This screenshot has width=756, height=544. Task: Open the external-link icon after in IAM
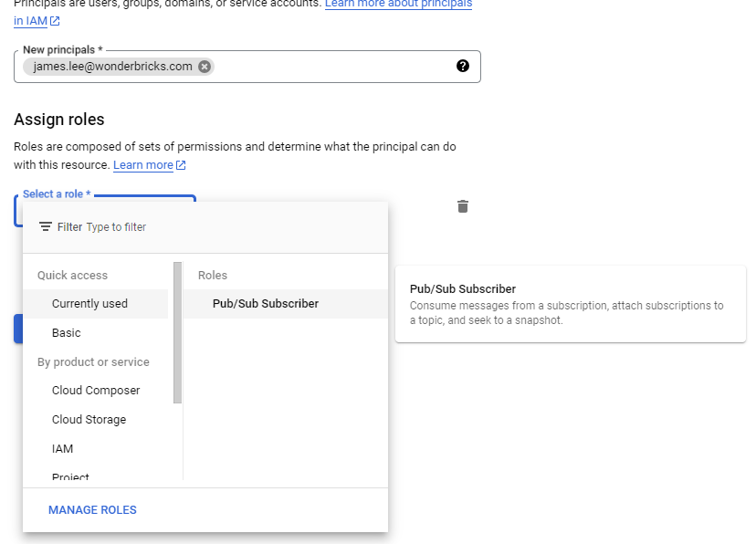click(x=55, y=21)
